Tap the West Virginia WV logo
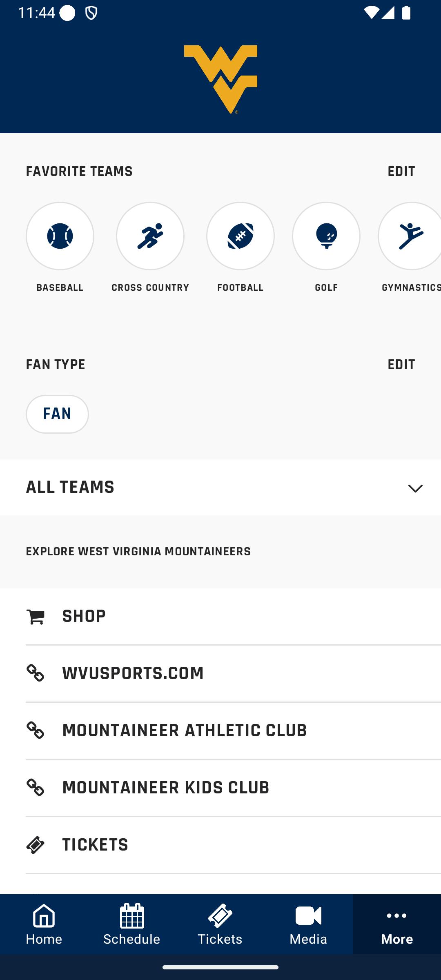 (x=220, y=79)
